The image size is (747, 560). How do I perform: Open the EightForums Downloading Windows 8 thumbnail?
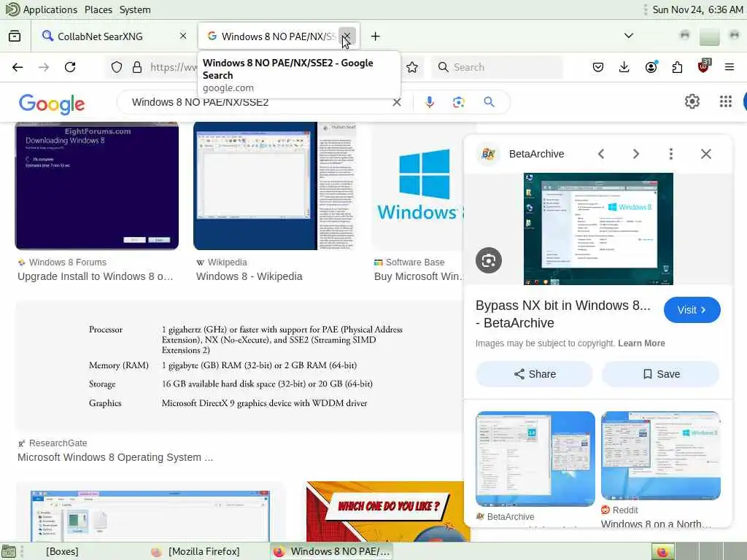[97, 186]
